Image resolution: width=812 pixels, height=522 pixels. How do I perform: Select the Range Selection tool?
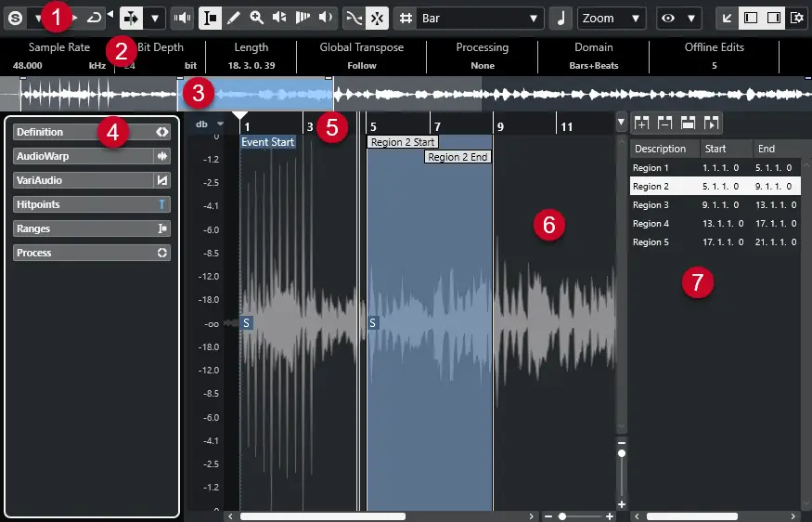(x=211, y=19)
